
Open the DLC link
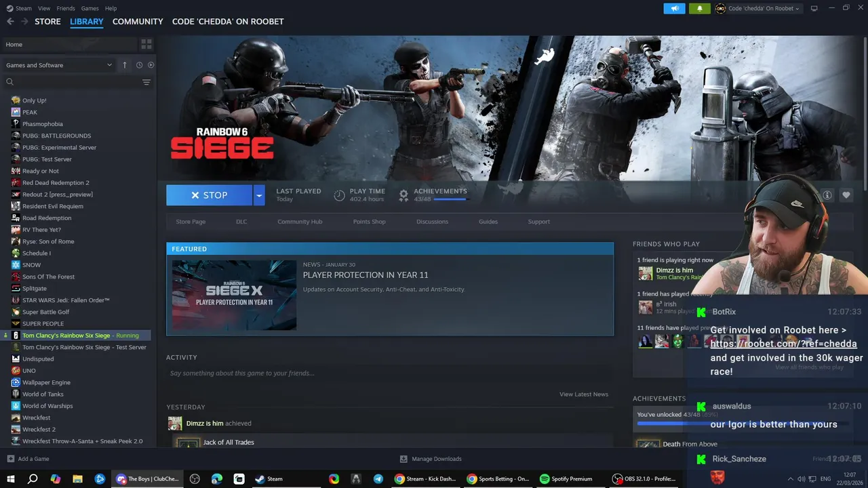tap(241, 222)
